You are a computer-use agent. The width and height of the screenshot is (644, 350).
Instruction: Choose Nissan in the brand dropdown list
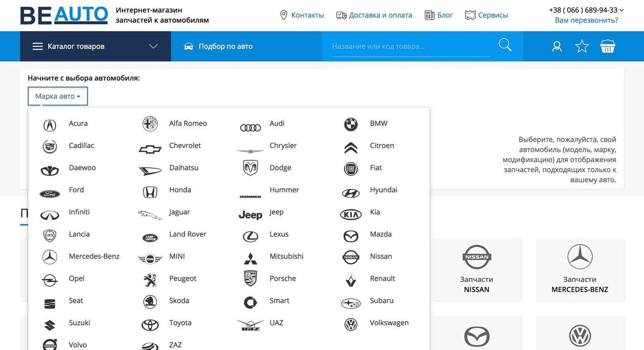point(381,256)
